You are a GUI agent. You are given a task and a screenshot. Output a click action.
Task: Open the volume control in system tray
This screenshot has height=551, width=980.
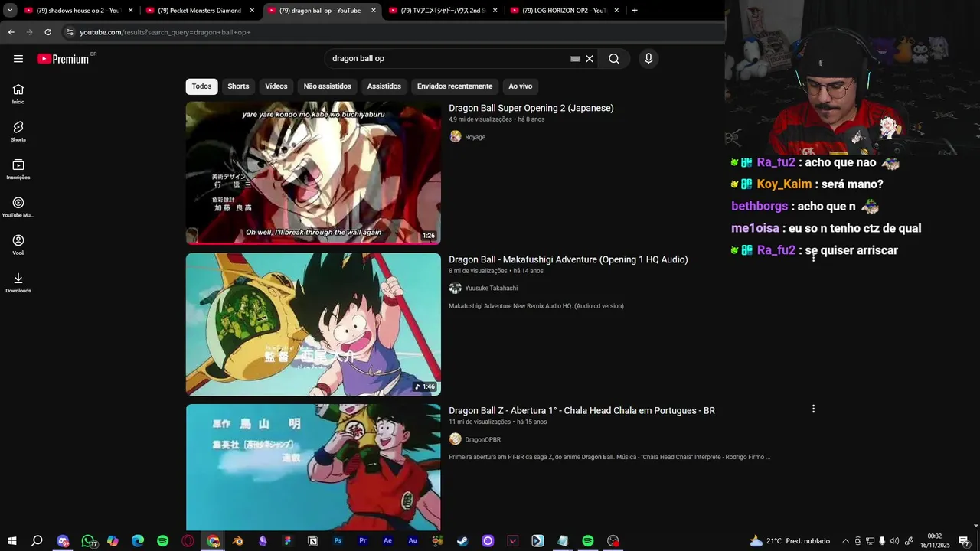pos(894,541)
